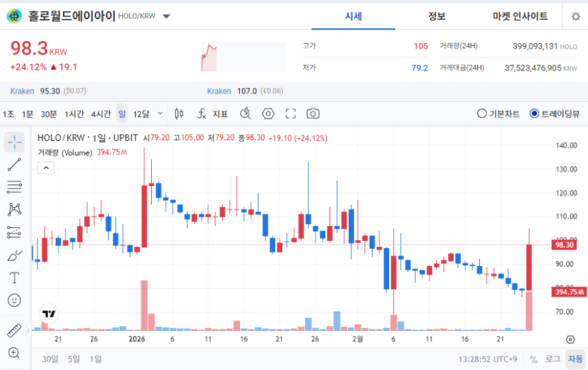Image resolution: width=588 pixels, height=370 pixels.
Task: Toggle percent scale (%) mode
Action: 533,360
